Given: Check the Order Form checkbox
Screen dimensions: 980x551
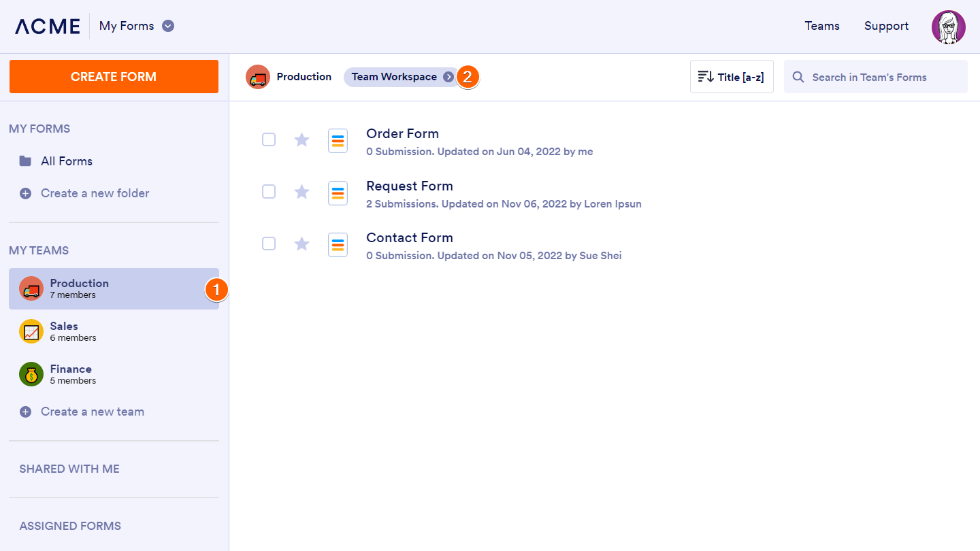Looking at the screenshot, I should [269, 139].
